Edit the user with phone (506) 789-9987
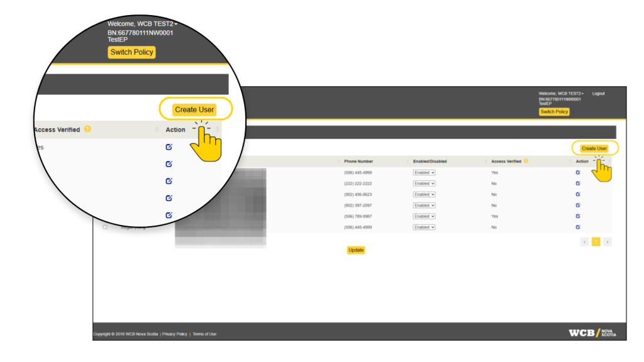Image resolution: width=644 pixels, height=362 pixels. (x=578, y=216)
